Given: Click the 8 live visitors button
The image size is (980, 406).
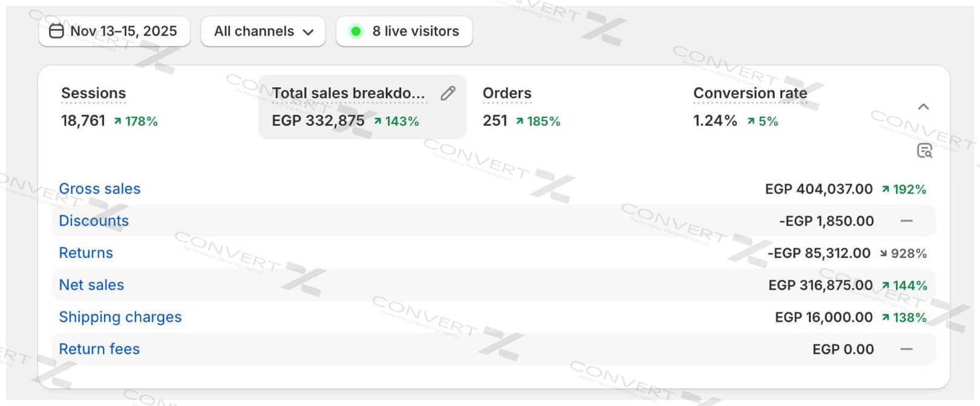Looking at the screenshot, I should point(404,31).
